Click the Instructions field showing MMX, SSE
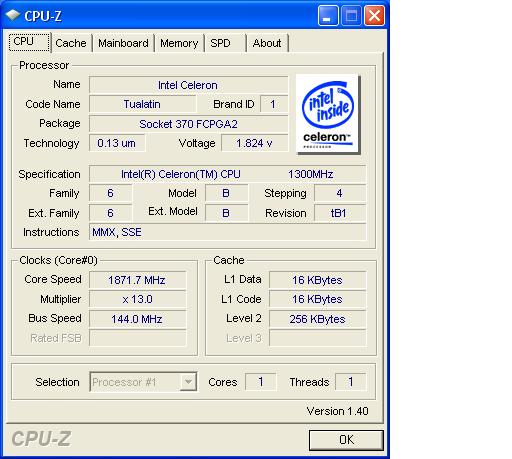Screen dimensions: 512x459 pyautogui.click(x=227, y=232)
